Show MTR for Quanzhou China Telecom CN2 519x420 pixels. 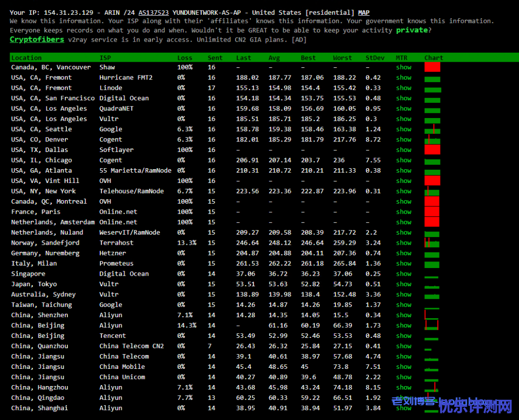[403, 346]
